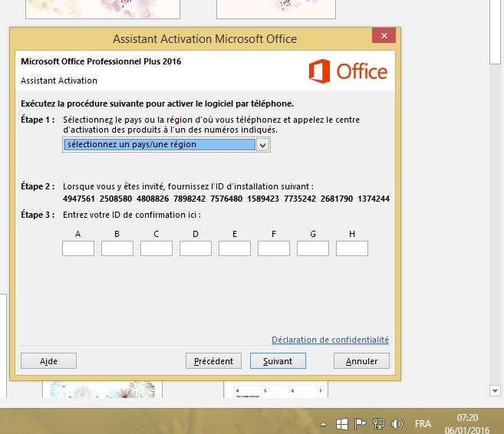This screenshot has width=504, height=434.
Task: Open Action Center flag icon
Action: pyautogui.click(x=360, y=424)
